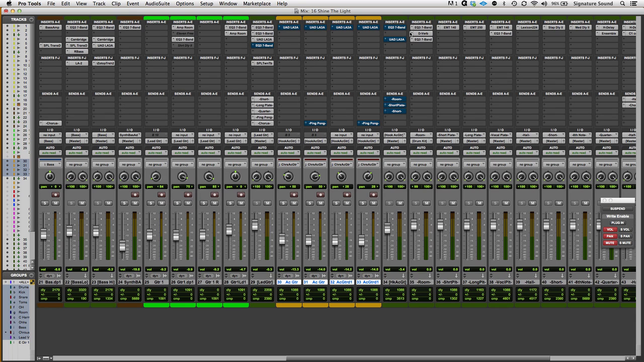This screenshot has width=644, height=362.
Task: Open the File menu
Action: 51,4
